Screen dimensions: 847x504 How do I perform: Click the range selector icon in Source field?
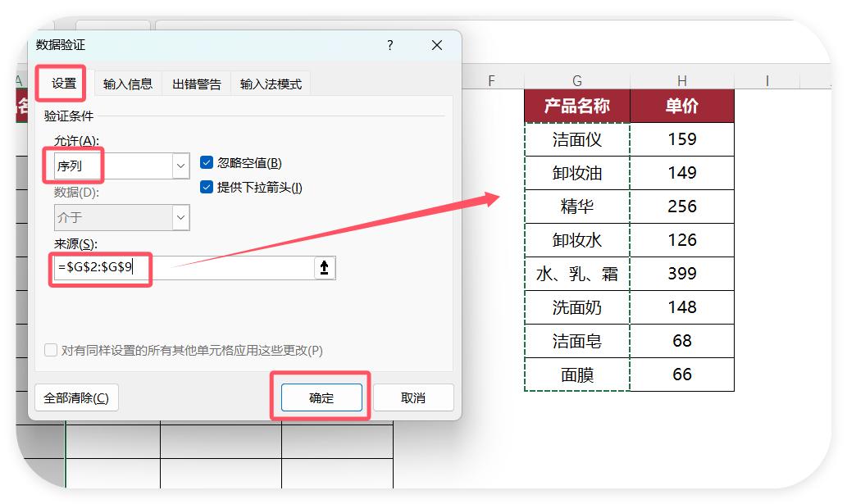coord(324,268)
